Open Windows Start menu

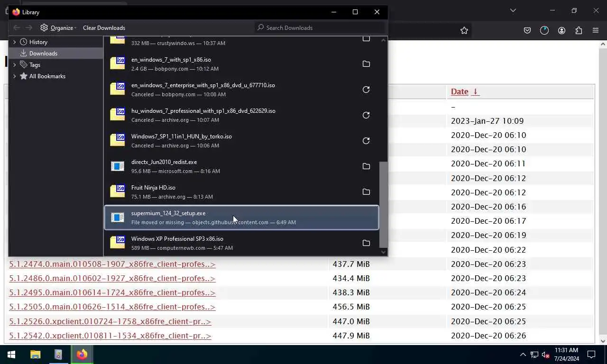pyautogui.click(x=11, y=355)
